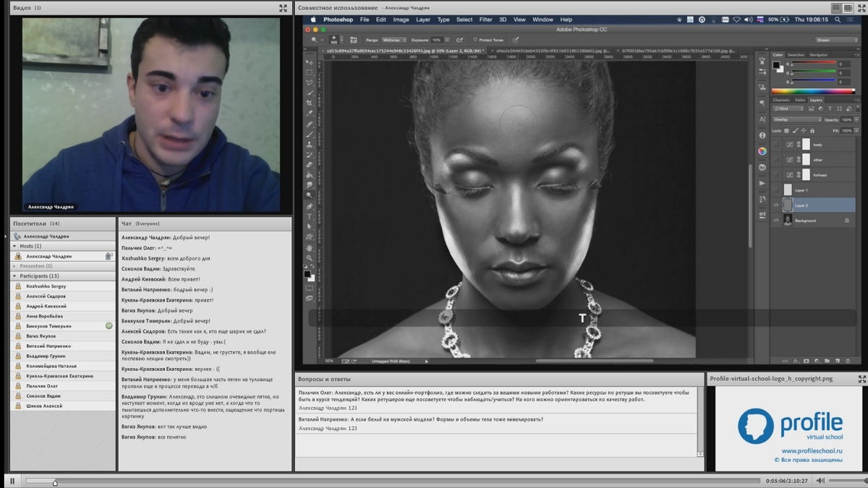Select the Eyedropper tool

(x=310, y=113)
